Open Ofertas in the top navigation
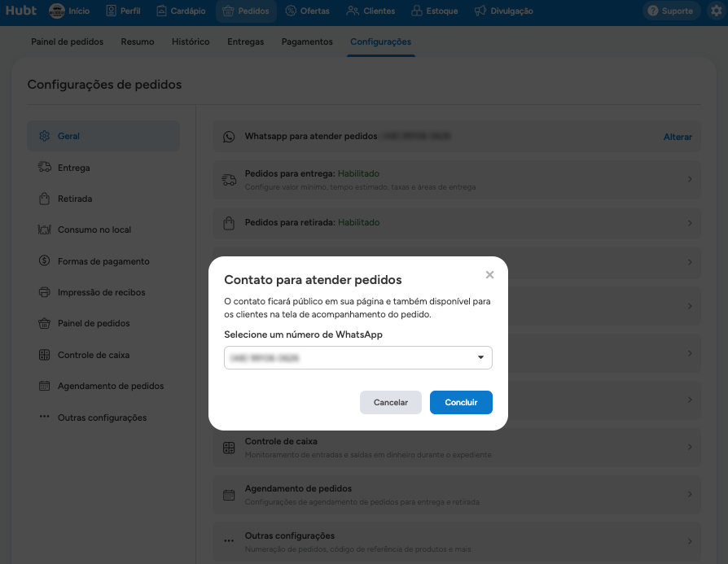The height and width of the screenshot is (564, 728). click(307, 11)
